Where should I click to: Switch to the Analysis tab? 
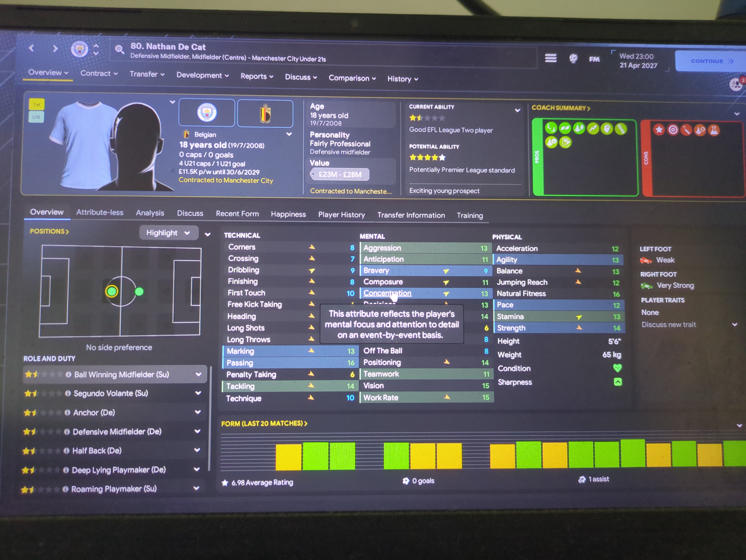(150, 213)
